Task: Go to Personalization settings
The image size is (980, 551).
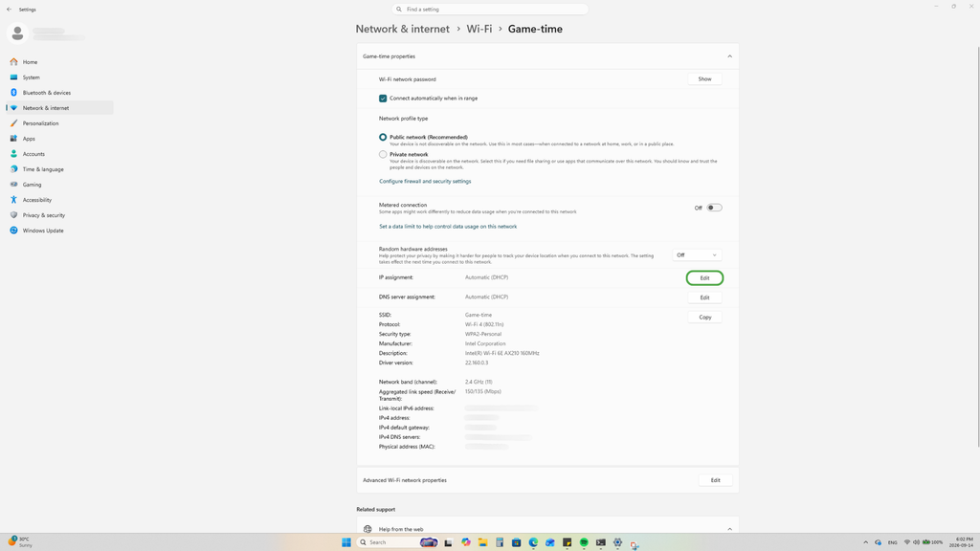Action: (59, 123)
